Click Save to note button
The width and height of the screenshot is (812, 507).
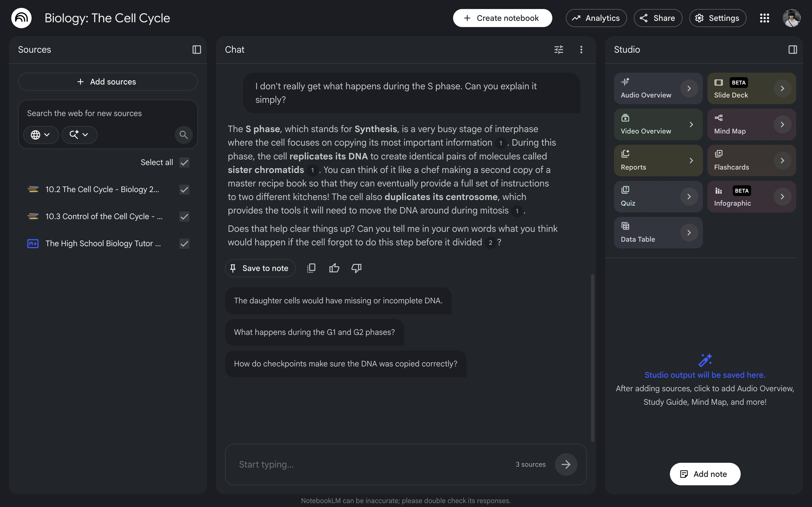coord(260,268)
